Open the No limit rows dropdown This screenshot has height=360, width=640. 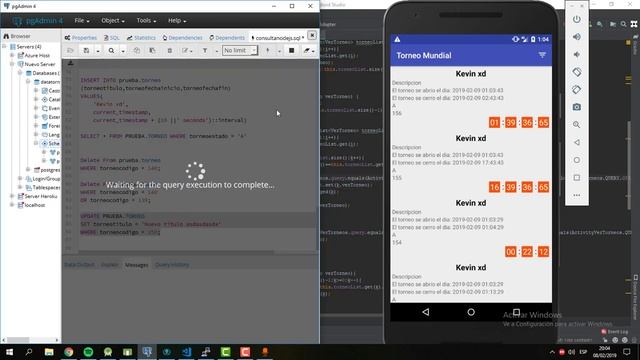coord(240,50)
